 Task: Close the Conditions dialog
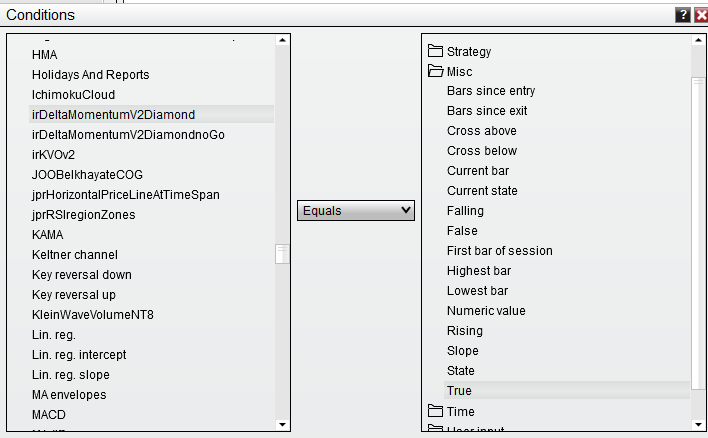700,15
